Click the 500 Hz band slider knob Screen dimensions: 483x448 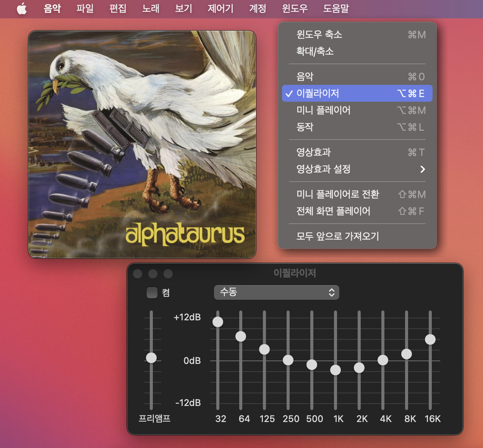tap(312, 365)
